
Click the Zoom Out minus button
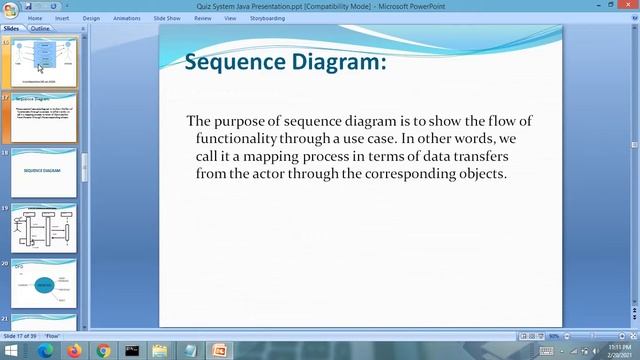(567, 336)
